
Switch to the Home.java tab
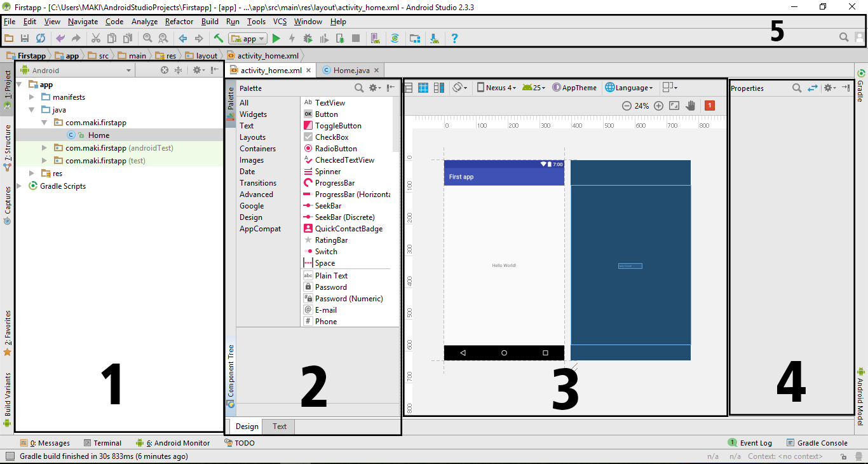351,71
